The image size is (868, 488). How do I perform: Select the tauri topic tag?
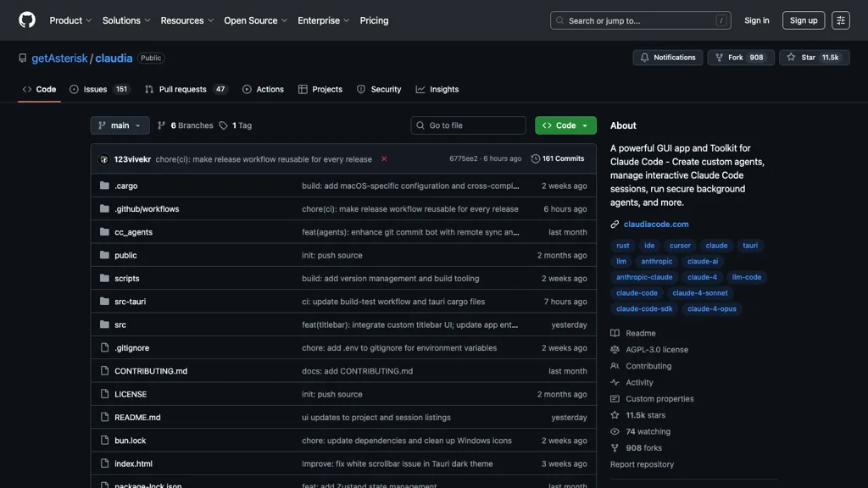tap(750, 246)
